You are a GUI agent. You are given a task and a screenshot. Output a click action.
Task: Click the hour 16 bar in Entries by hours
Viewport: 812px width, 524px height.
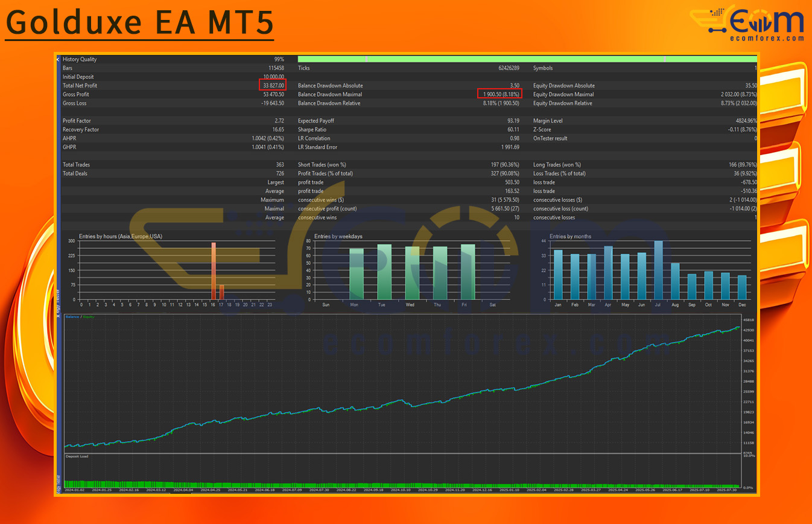(214, 271)
